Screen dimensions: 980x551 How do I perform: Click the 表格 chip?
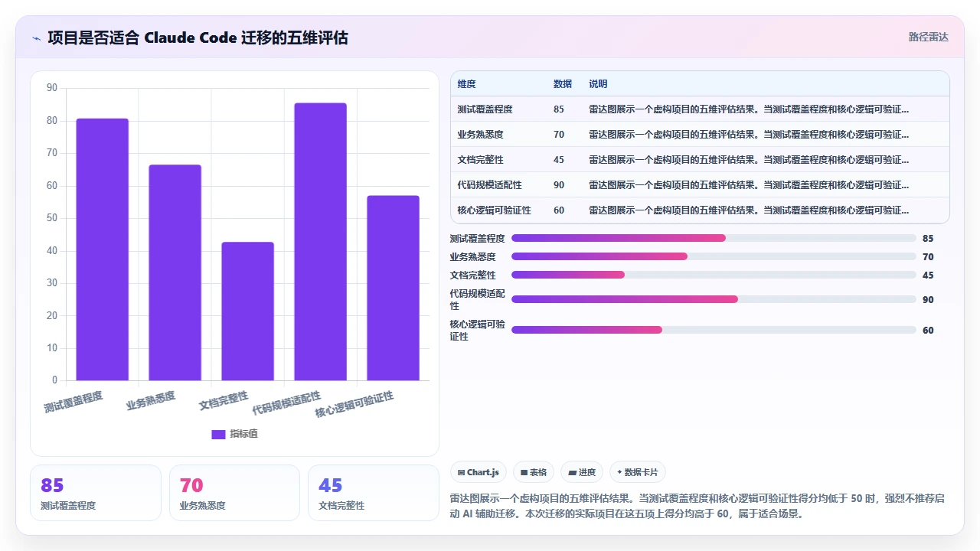point(534,472)
